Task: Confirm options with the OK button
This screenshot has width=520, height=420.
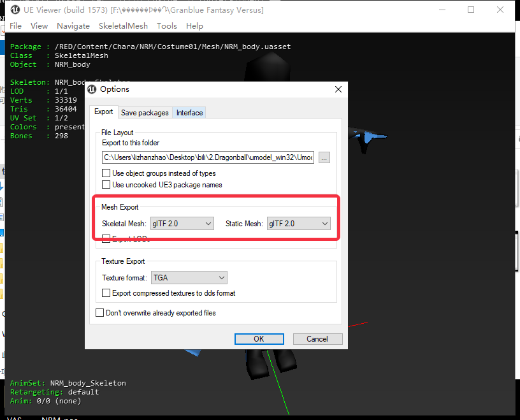Action: click(259, 338)
